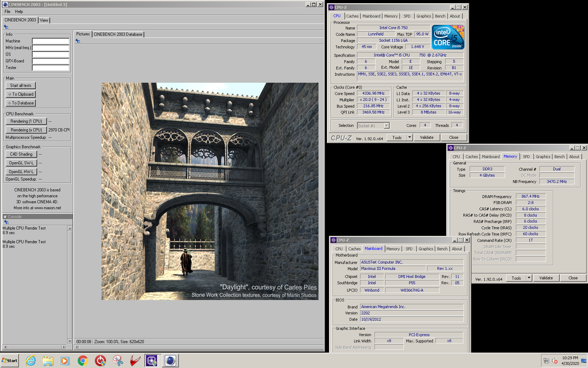Click the Console panel header
588x368 pixels.
click(37, 217)
